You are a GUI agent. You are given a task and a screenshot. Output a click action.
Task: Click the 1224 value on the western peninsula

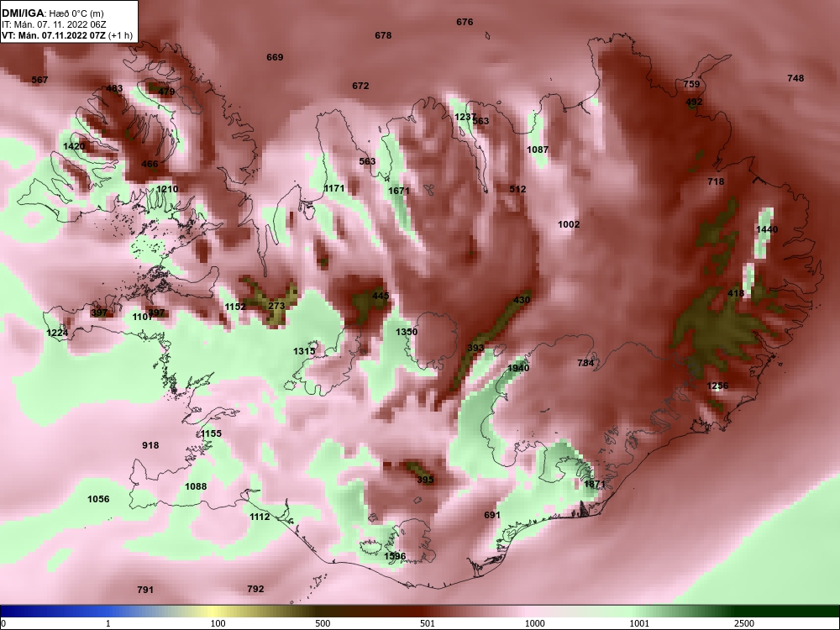[57, 333]
